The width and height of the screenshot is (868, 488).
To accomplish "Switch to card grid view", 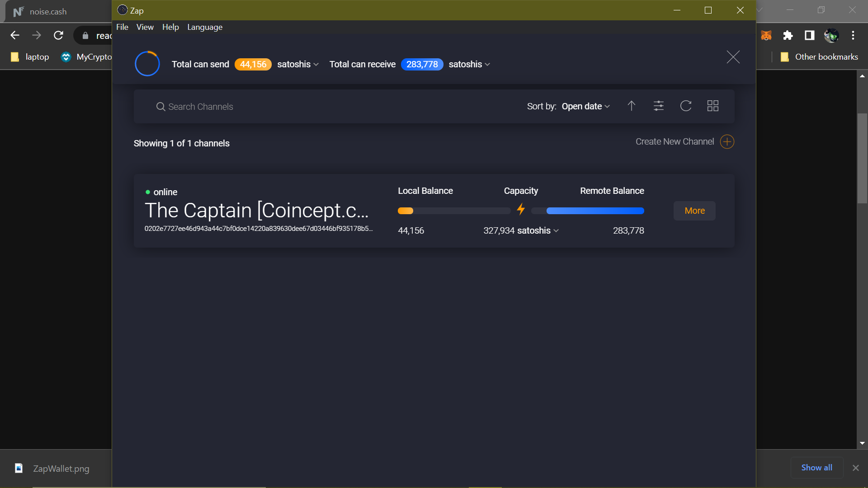I will tap(713, 106).
